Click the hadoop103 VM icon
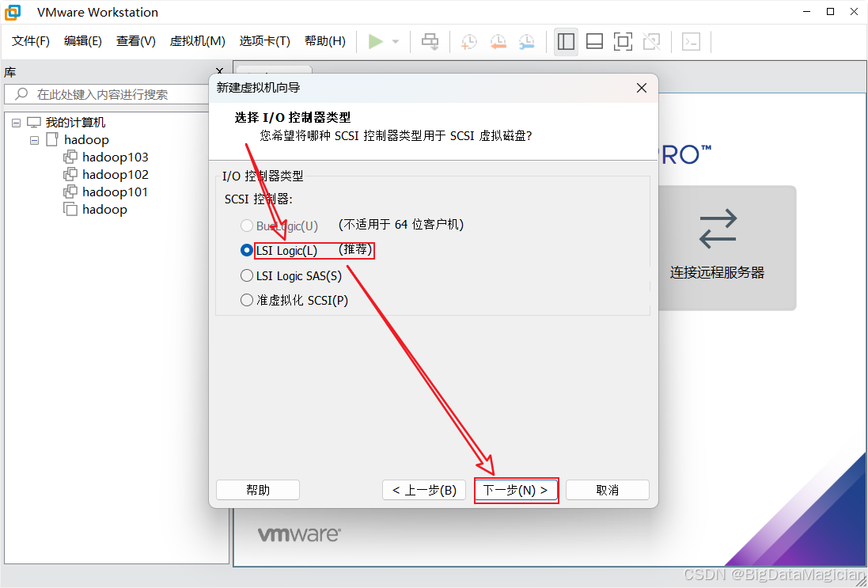 pyautogui.click(x=70, y=157)
